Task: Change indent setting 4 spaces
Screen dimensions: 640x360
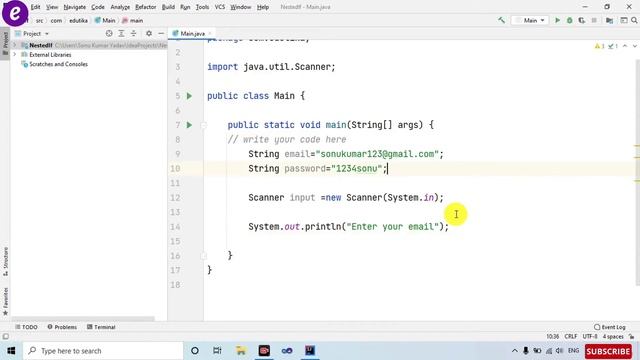Action: pyautogui.click(x=613, y=337)
